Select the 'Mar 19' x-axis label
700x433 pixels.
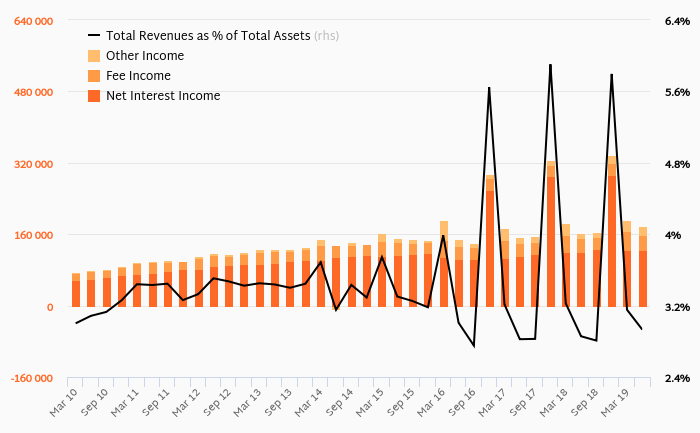615,397
